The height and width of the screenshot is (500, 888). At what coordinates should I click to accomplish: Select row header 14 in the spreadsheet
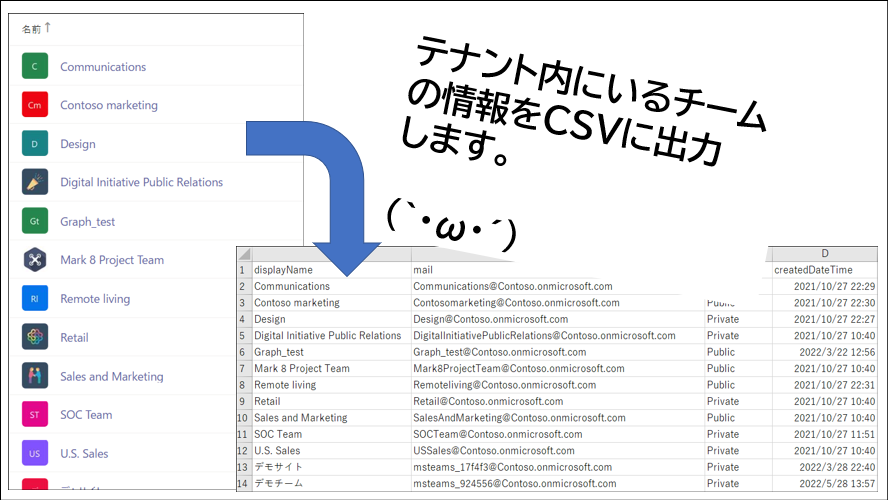(x=244, y=484)
